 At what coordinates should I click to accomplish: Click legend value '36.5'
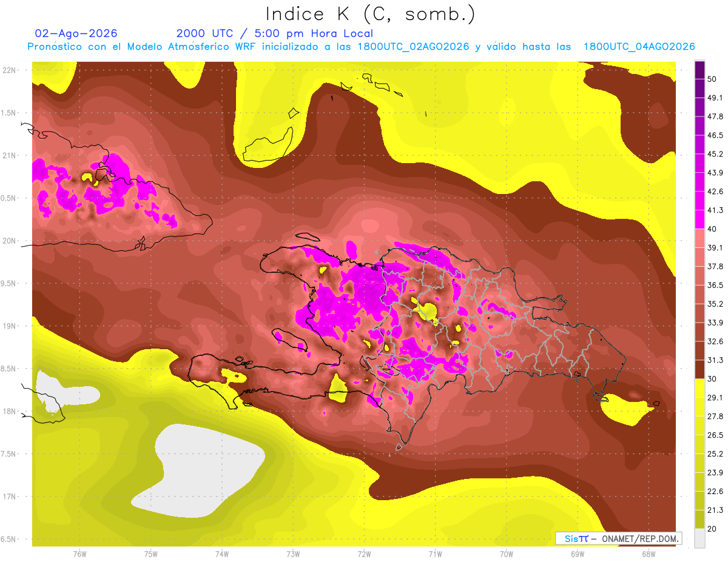[x=716, y=285]
